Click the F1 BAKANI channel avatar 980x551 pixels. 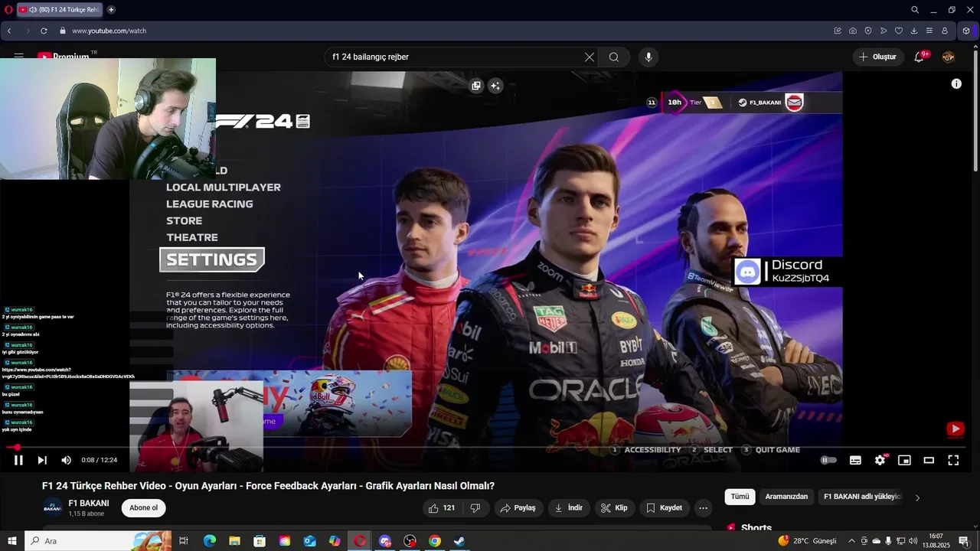(x=52, y=508)
